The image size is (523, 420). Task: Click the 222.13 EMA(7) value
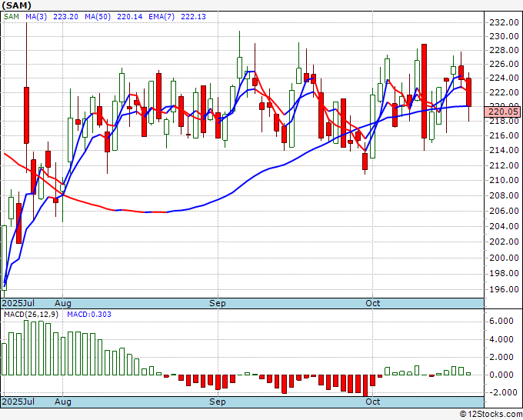194,17
